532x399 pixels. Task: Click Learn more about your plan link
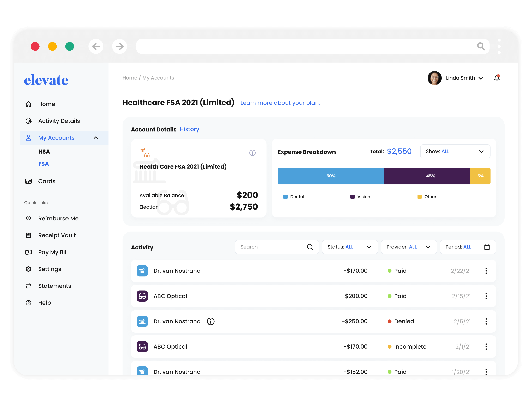pyautogui.click(x=280, y=103)
